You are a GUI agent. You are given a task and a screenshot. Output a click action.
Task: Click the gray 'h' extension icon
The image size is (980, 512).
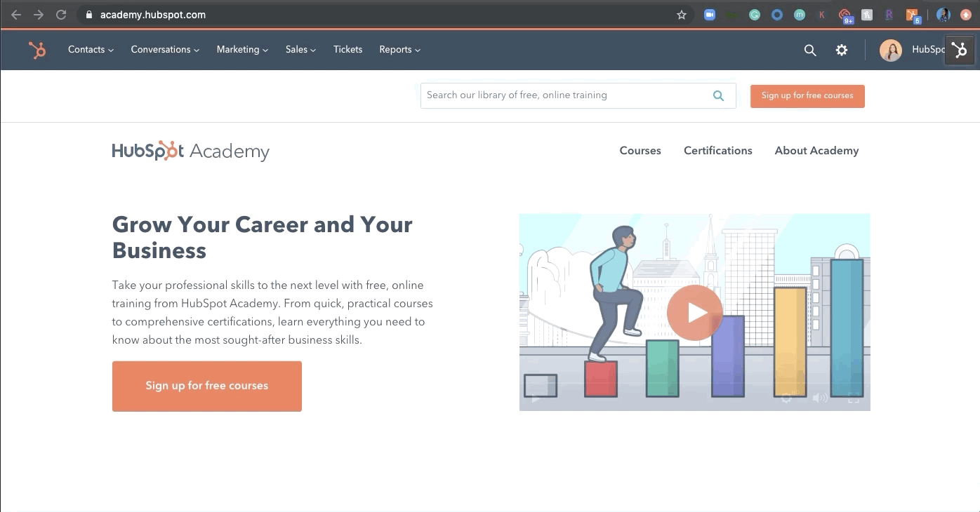(x=867, y=15)
